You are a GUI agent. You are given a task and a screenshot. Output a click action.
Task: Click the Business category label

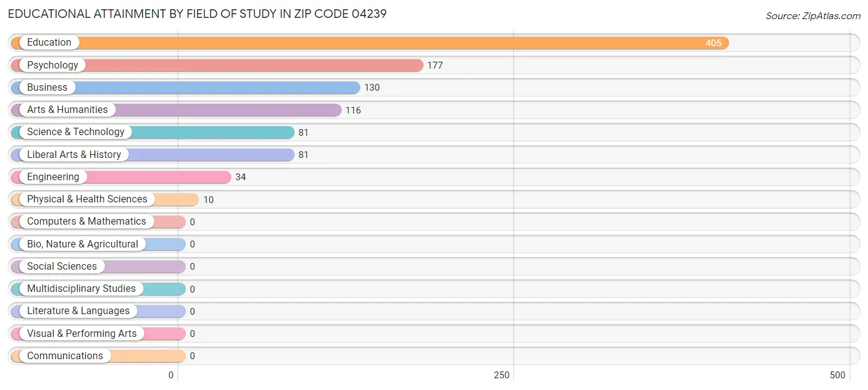(47, 88)
